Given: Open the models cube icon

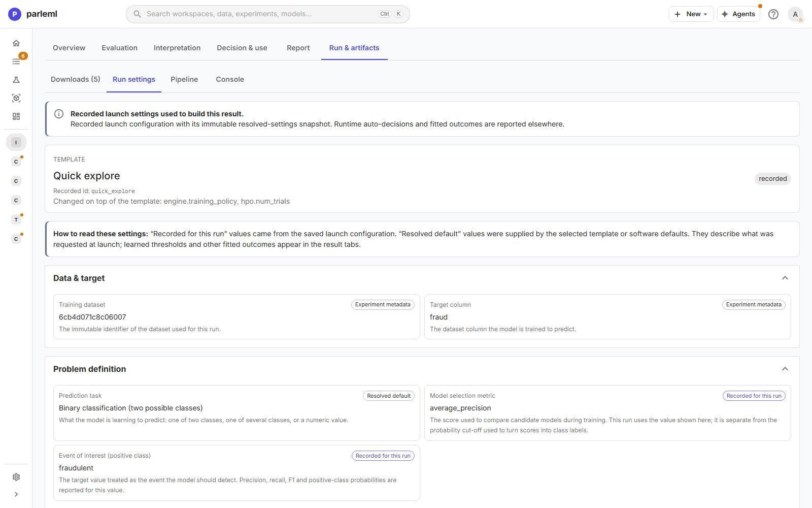Looking at the screenshot, I should tap(16, 98).
